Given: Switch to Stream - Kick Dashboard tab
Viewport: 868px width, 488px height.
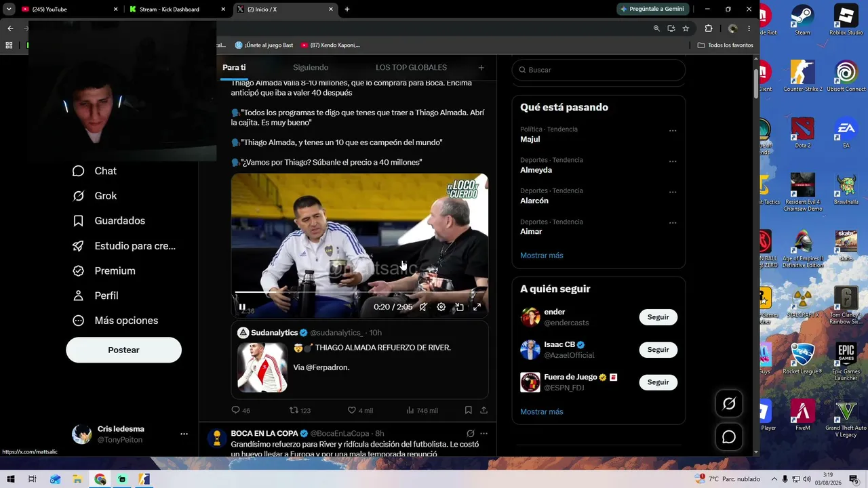Looking at the screenshot, I should tap(178, 9).
